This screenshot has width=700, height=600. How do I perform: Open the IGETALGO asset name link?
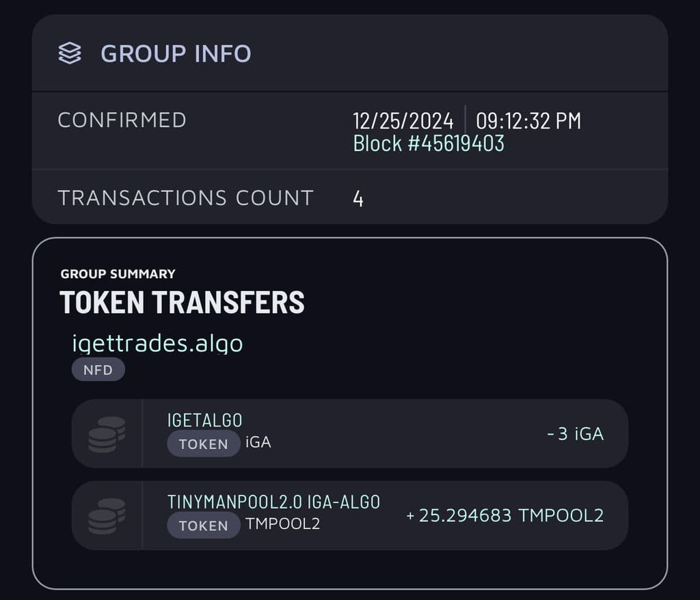205,420
